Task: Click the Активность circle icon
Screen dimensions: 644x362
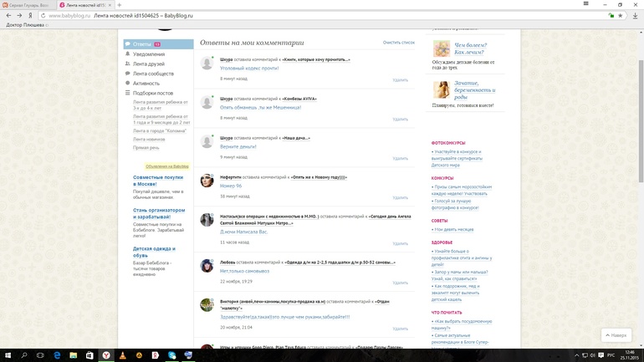Action: coord(128,84)
